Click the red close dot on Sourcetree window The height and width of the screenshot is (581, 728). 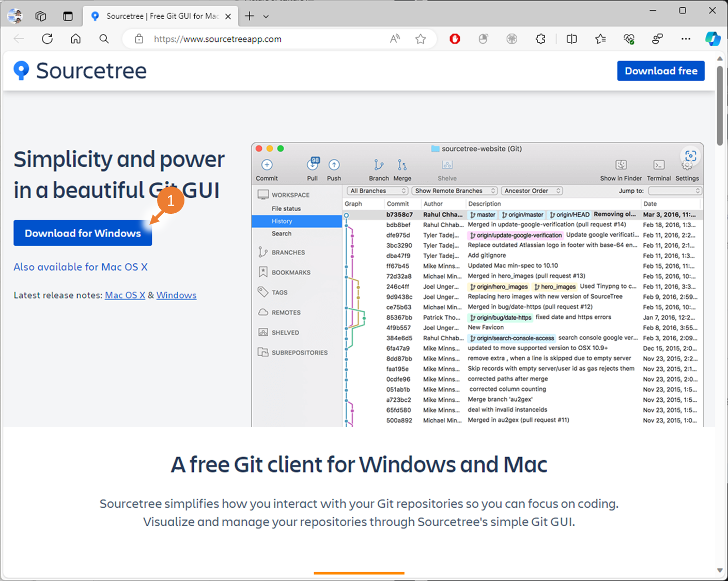pos(259,149)
